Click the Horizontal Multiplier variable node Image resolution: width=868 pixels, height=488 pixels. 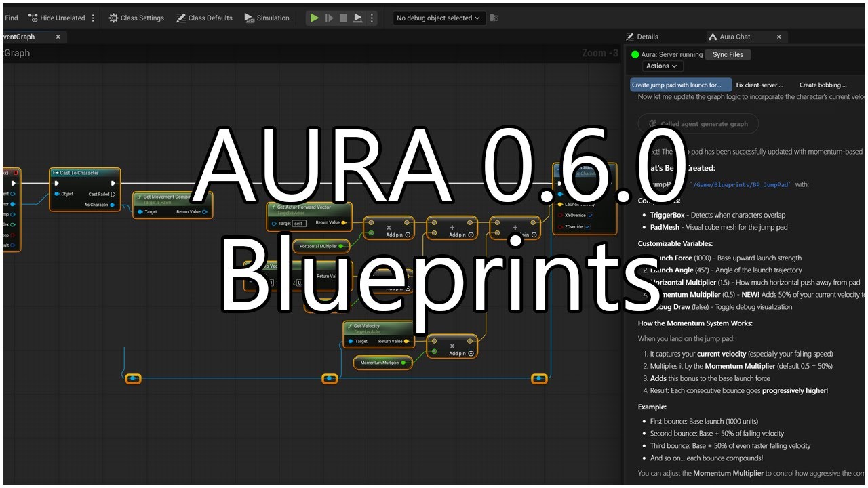coord(320,246)
